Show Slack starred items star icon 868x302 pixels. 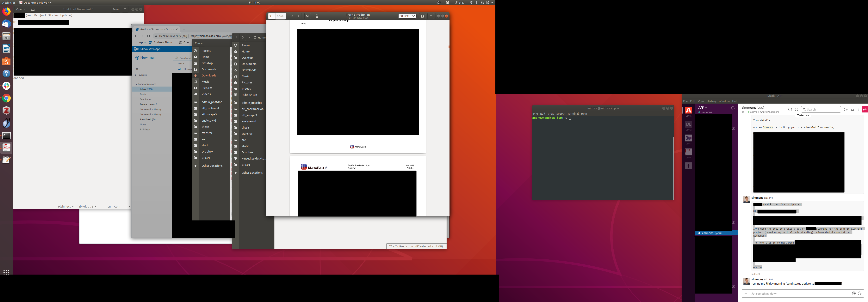click(x=852, y=109)
